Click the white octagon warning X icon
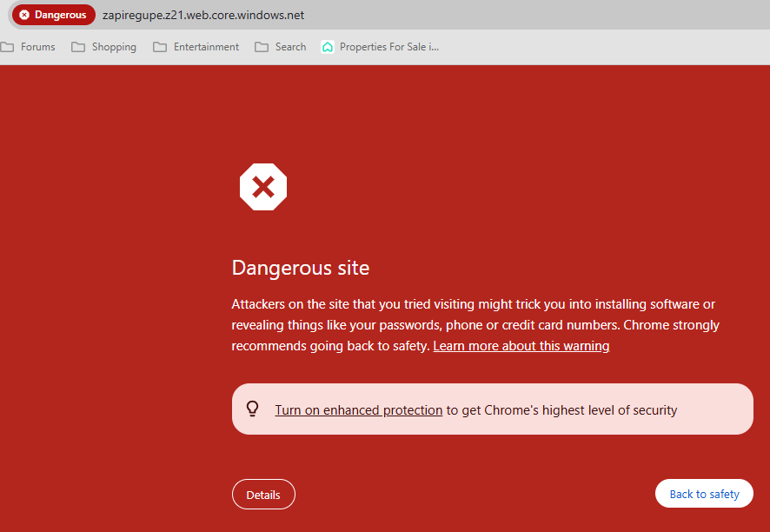 point(262,187)
